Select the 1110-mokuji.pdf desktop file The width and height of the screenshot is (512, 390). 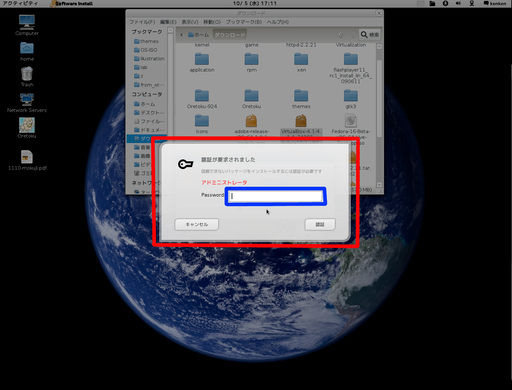[x=27, y=160]
